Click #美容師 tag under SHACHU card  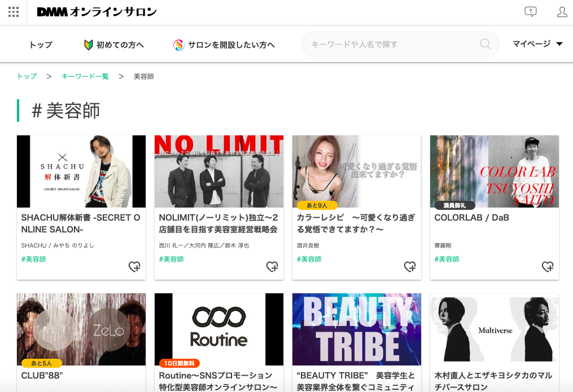tap(33, 259)
